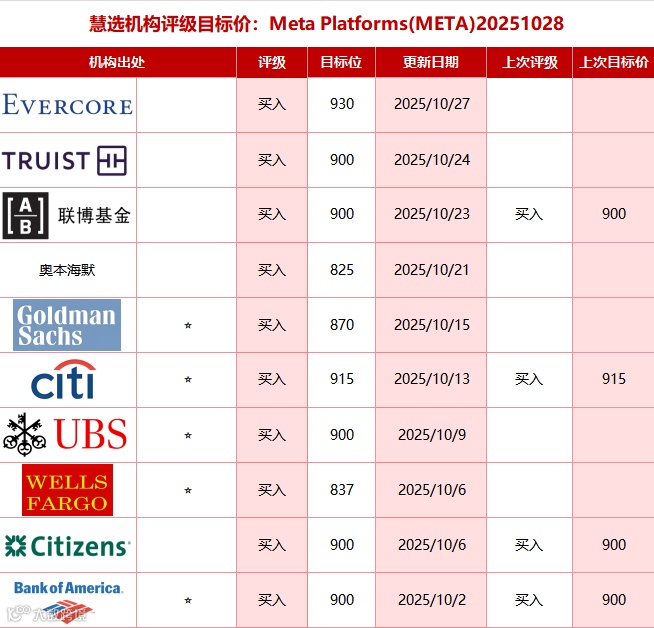Click the Truist logo
The height and width of the screenshot is (628, 654).
65,161
